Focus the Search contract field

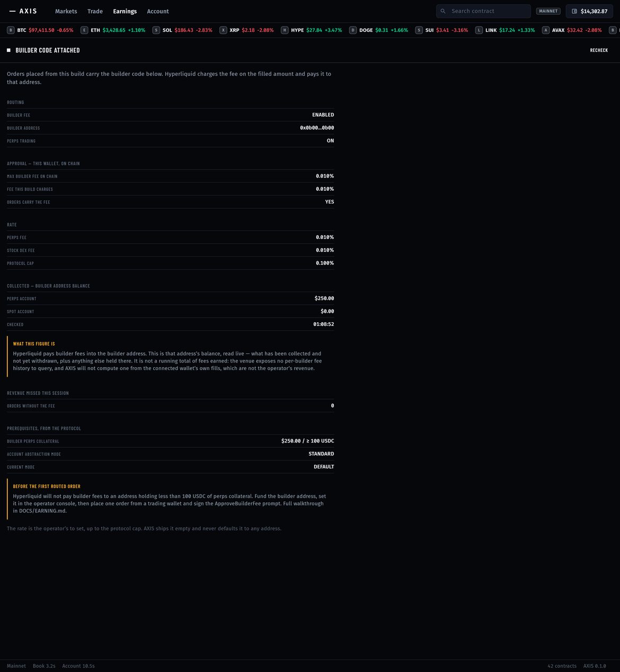483,11
